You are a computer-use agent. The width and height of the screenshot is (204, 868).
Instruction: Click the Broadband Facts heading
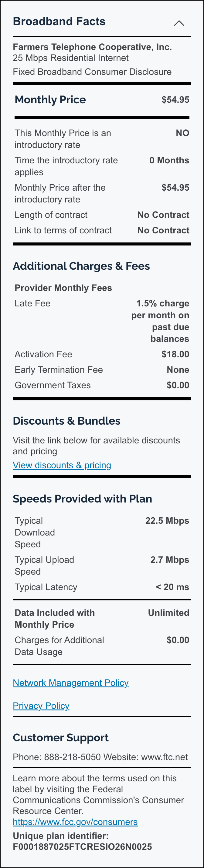(x=59, y=21)
